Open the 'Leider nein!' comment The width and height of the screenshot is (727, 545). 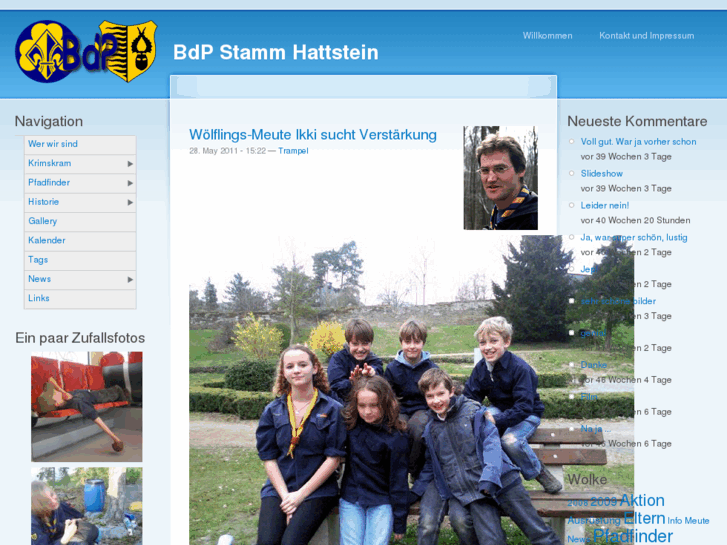pyautogui.click(x=605, y=205)
